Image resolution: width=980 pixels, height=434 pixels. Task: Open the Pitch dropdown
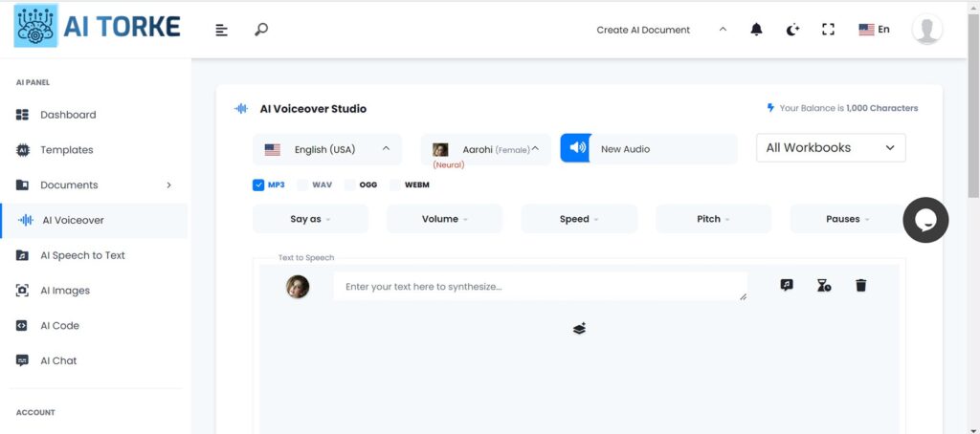click(x=713, y=219)
